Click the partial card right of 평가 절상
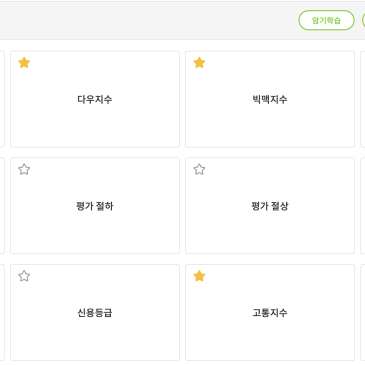This screenshot has height=365, width=365. tap(363, 206)
